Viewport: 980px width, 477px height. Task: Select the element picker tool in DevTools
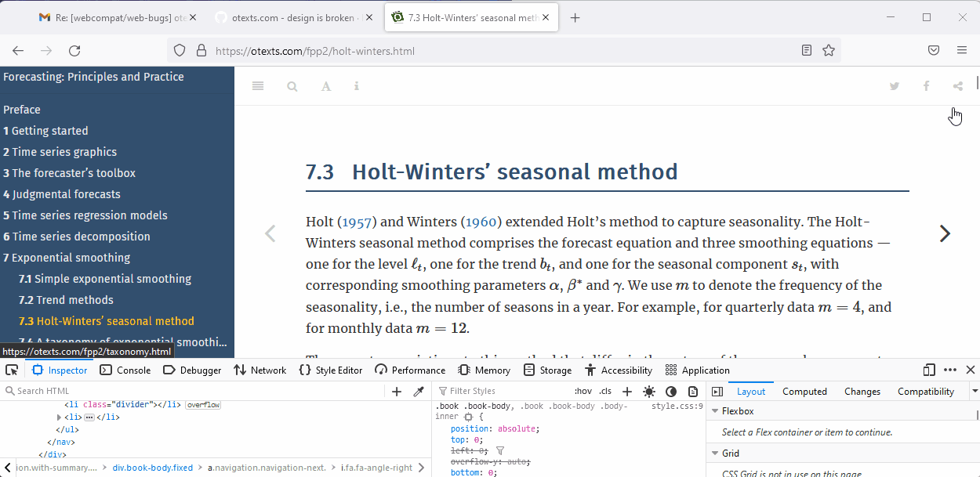[12, 369]
